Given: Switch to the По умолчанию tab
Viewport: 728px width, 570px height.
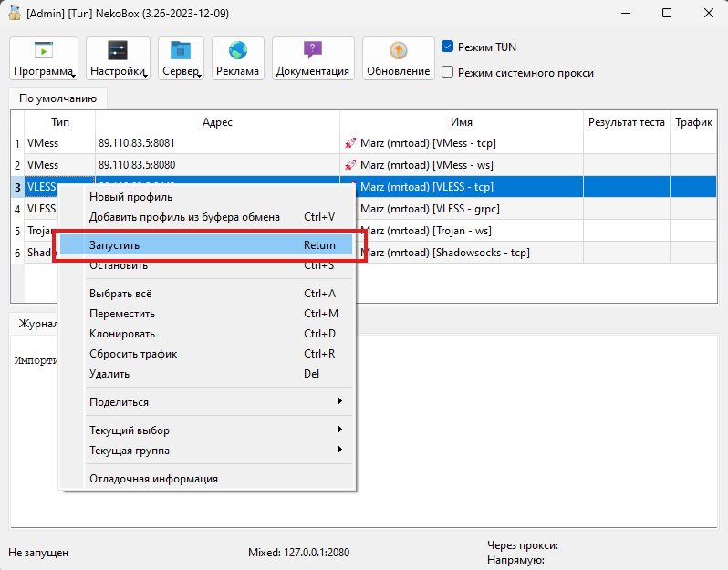Looking at the screenshot, I should click(57, 98).
